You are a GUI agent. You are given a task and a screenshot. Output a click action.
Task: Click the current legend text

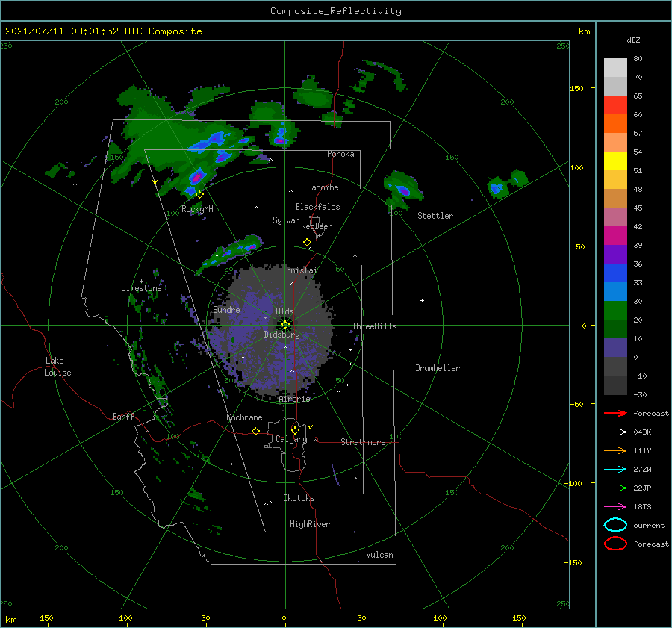click(x=649, y=525)
